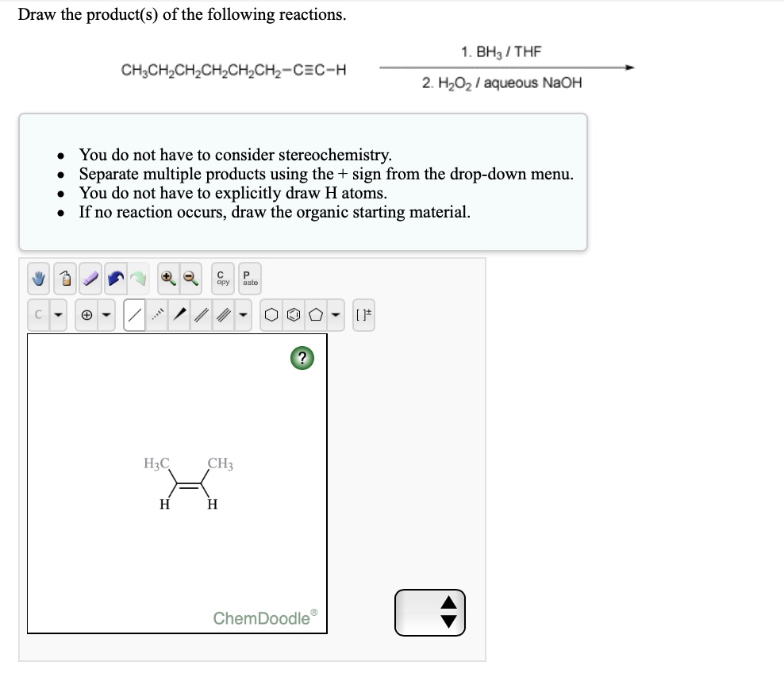The width and height of the screenshot is (784, 681).
Task: Select the hand pan tool
Action: pos(37,279)
